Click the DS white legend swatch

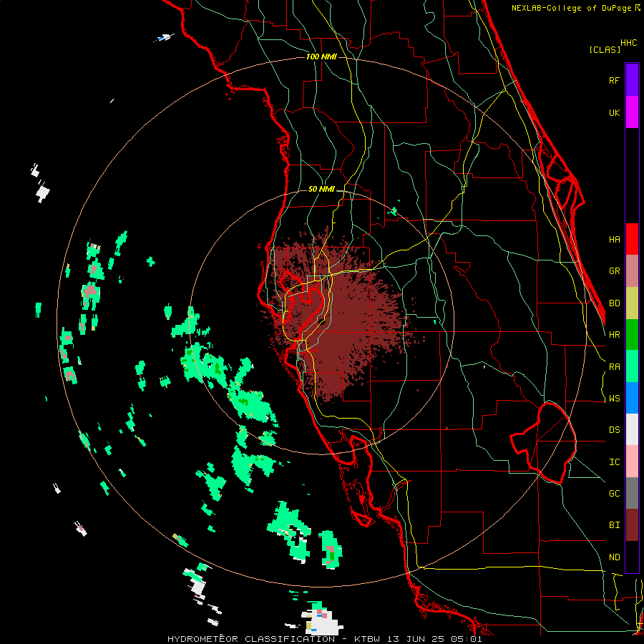[632, 429]
